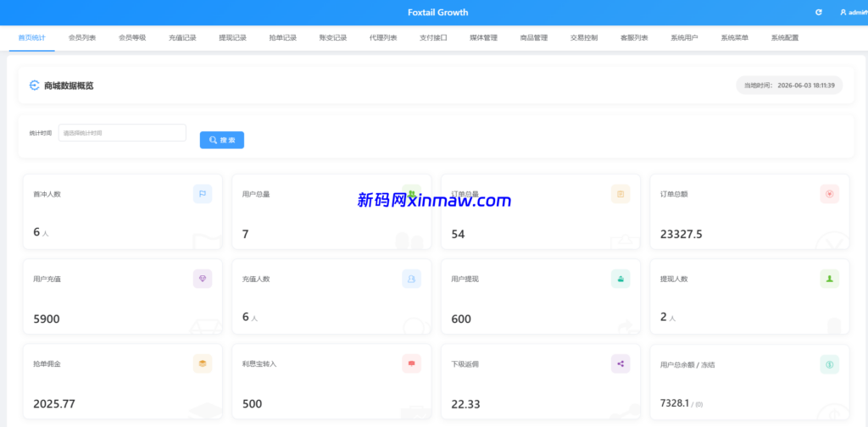Click the refresh icon in the header
The image size is (868, 427).
tap(819, 12)
